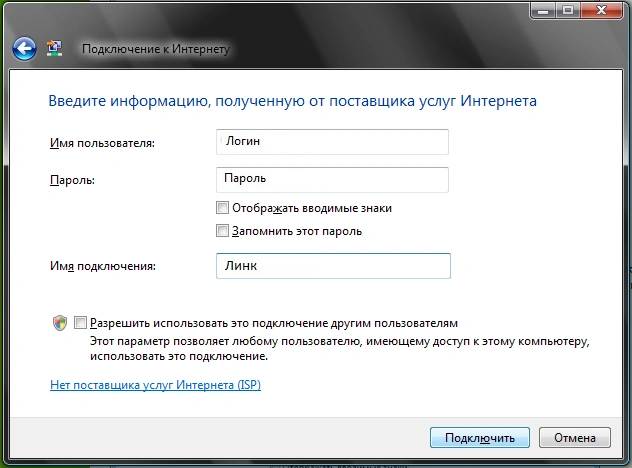This screenshot has width=632, height=468.
Task: Click into the password field 'Пароль'
Action: pos(332,178)
